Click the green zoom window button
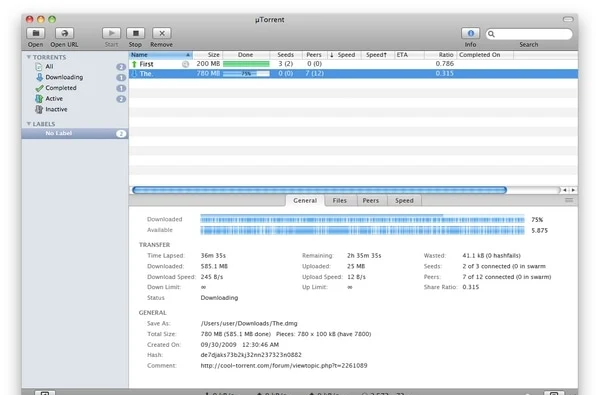The image size is (600, 395). [x=52, y=19]
